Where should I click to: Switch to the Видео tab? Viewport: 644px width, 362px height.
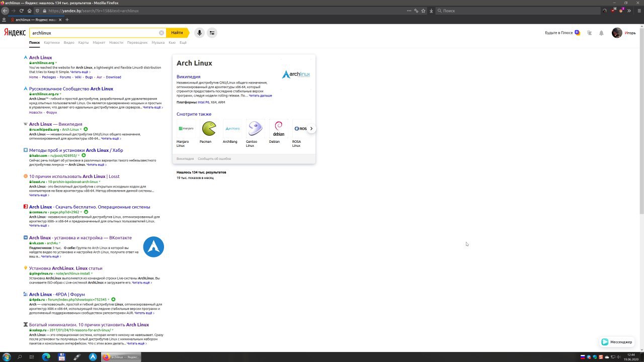pyautogui.click(x=69, y=43)
